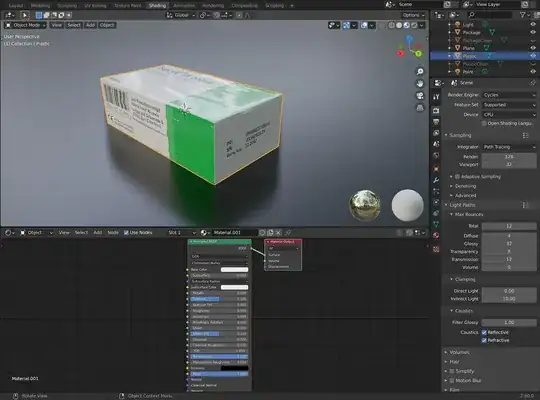
Task: Select solid viewport shading
Action: (399, 25)
